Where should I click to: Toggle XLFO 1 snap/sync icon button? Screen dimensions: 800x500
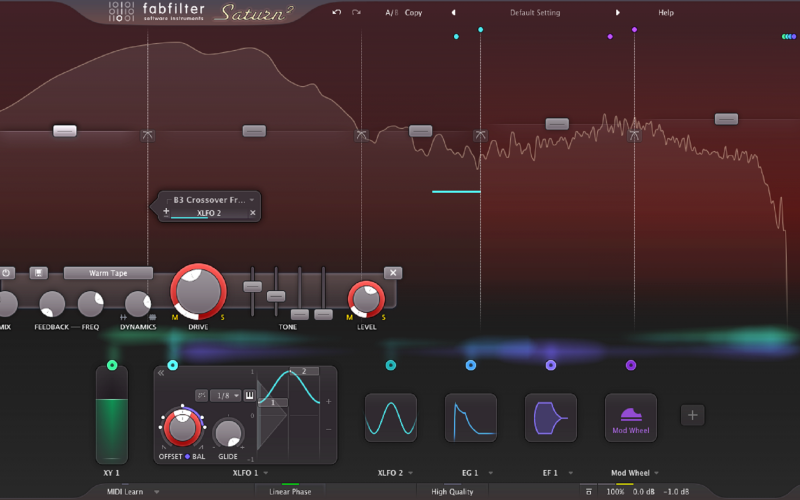click(x=202, y=395)
